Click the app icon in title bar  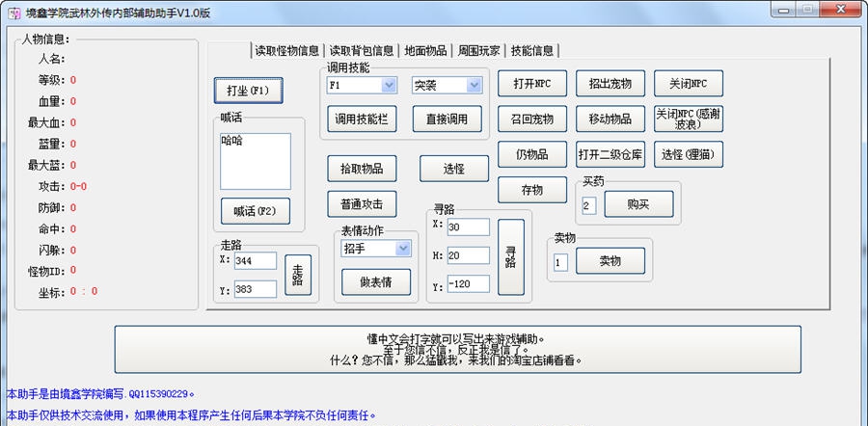click(x=14, y=13)
